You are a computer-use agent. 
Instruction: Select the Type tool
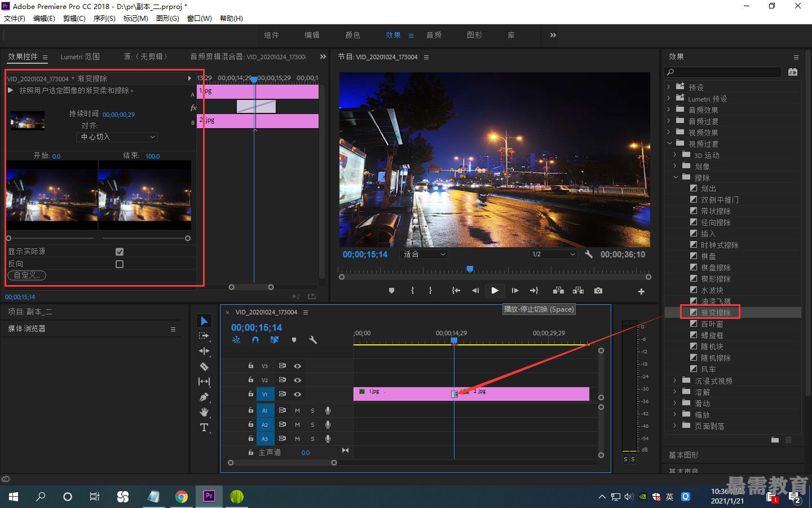pos(204,427)
